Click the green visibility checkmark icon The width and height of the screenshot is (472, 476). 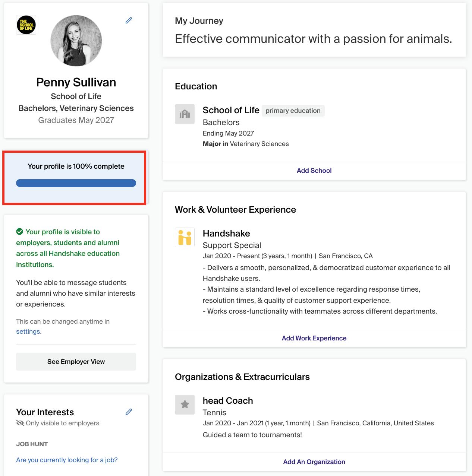(20, 232)
